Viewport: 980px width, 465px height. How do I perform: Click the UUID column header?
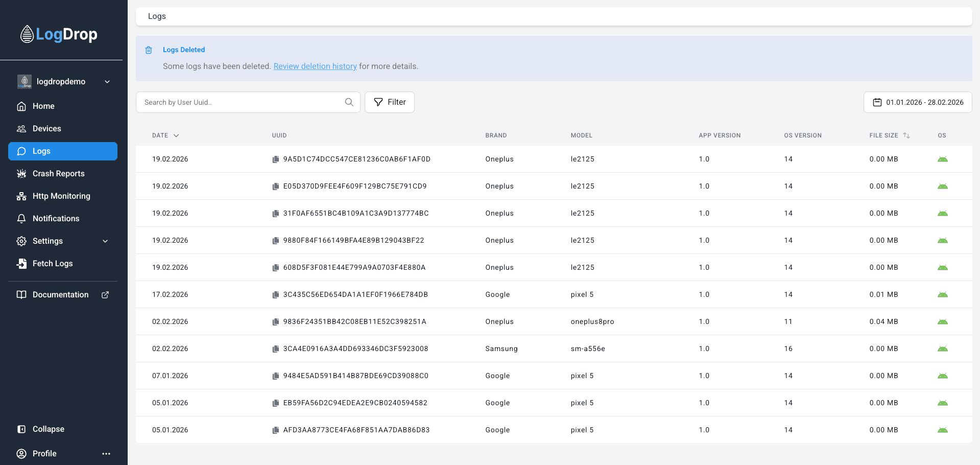(279, 135)
